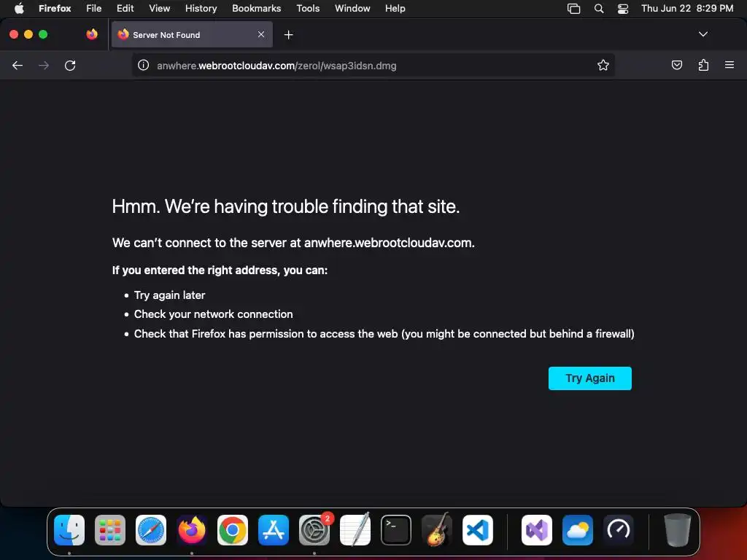Viewport: 747px width, 560px height.
Task: Open the Extensions puzzle icon
Action: pos(703,65)
